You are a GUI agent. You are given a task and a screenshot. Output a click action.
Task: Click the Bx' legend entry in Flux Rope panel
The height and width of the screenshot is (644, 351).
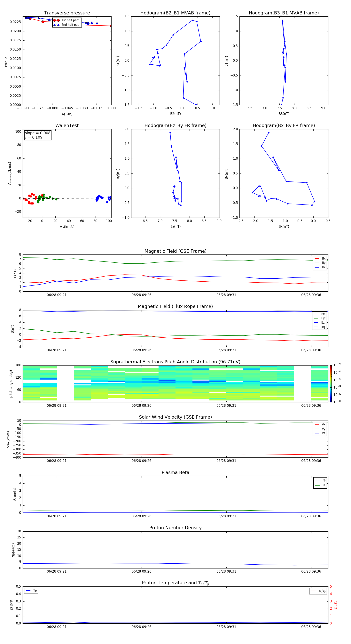coord(320,314)
